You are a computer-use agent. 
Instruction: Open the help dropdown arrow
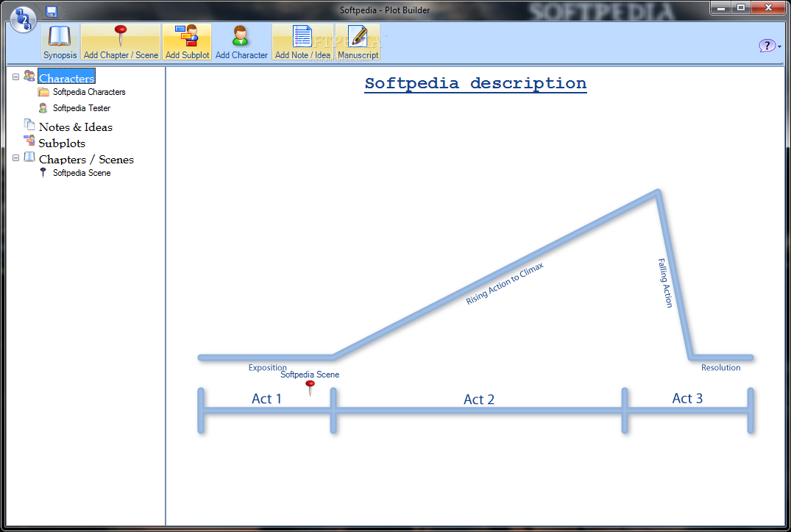[779, 47]
